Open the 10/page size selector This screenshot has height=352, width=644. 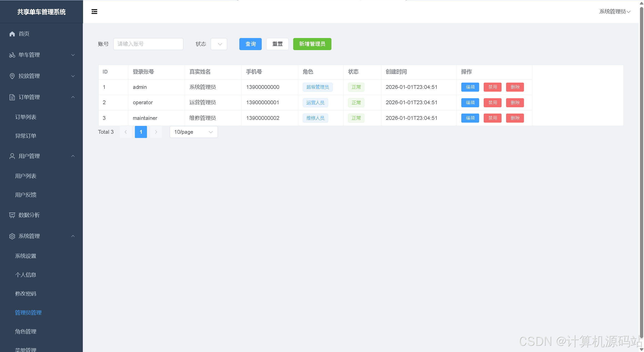[x=194, y=132]
